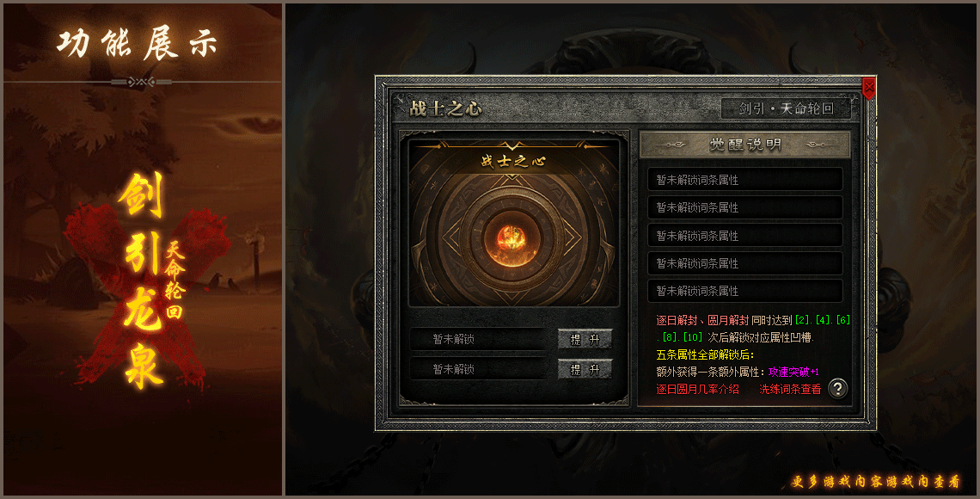The height and width of the screenshot is (499, 980).
Task: Click the 剑引龙泉 golden logo
Action: click(x=143, y=280)
